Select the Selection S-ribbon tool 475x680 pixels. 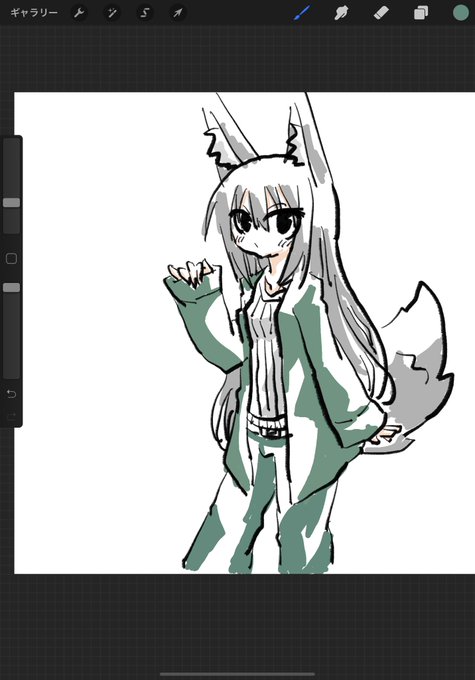(145, 13)
